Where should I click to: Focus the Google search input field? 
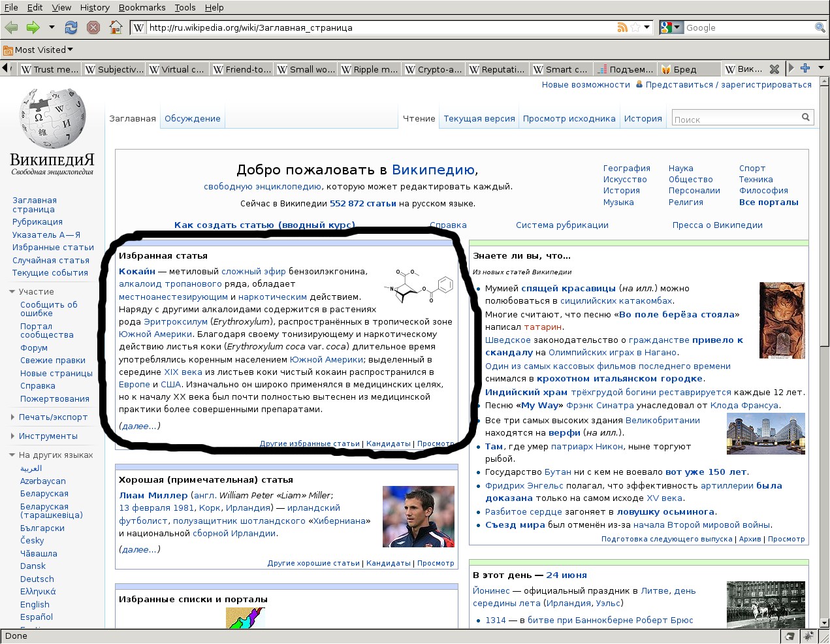click(x=748, y=27)
